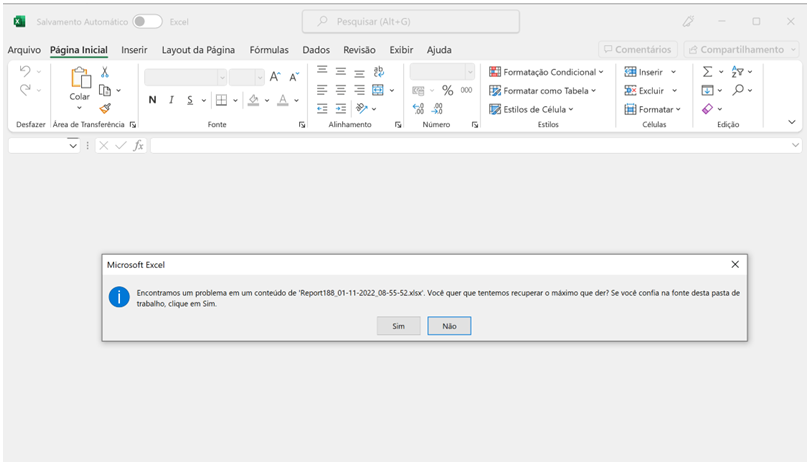Open the font name combo box
Viewport: 810px width, 462px height.
[x=185, y=77]
